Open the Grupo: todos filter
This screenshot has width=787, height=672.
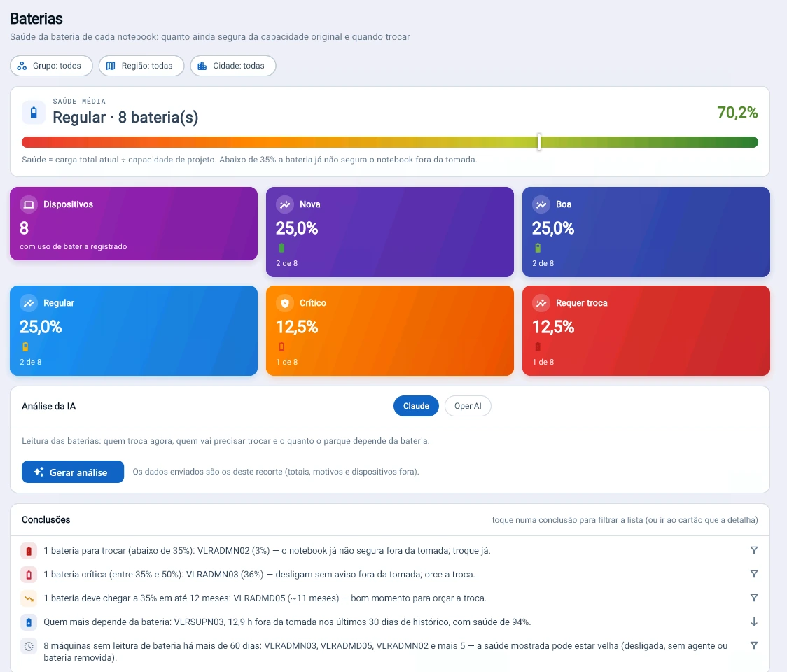[x=51, y=66]
